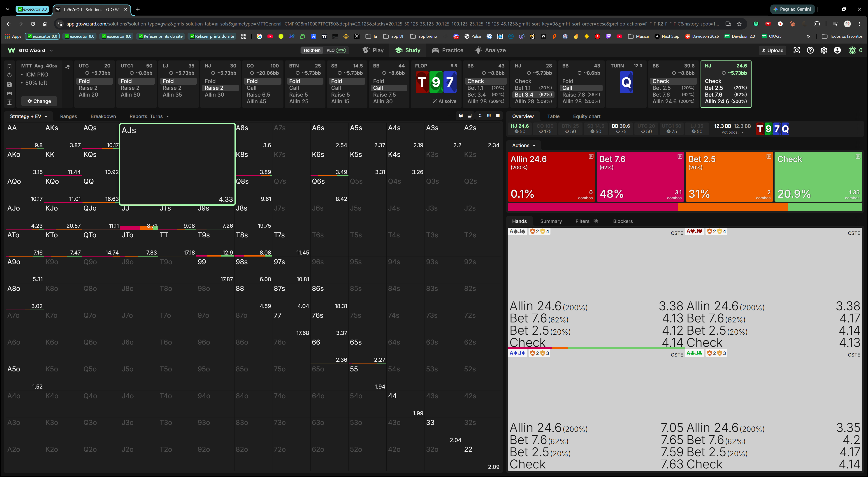
Task: Expand the hidden bookmarks overflow chevron
Action: point(808,36)
